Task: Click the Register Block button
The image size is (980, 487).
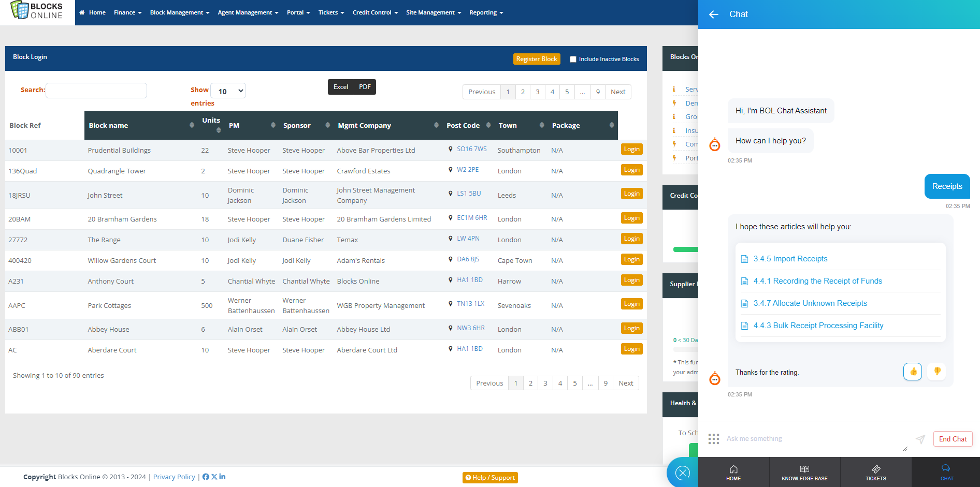Action: click(537, 59)
